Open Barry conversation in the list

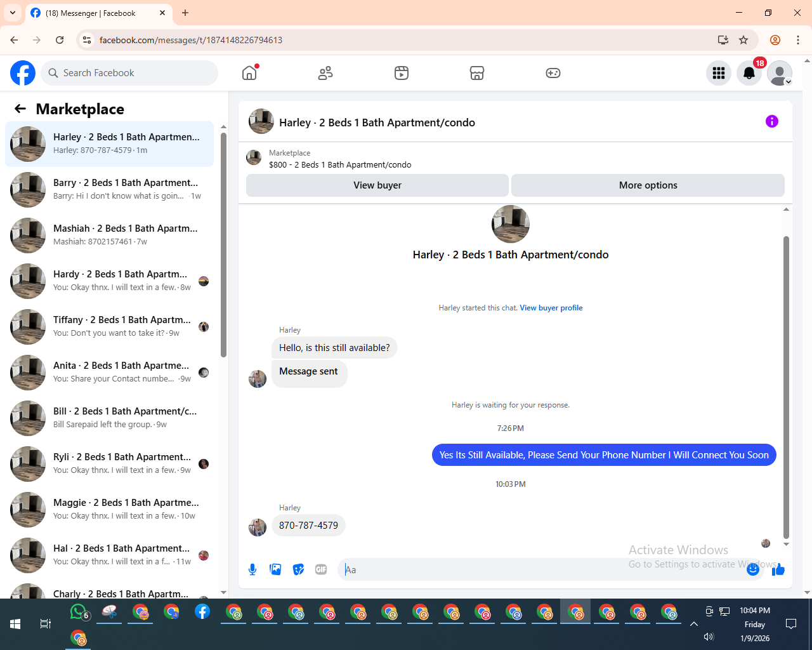[x=110, y=190]
